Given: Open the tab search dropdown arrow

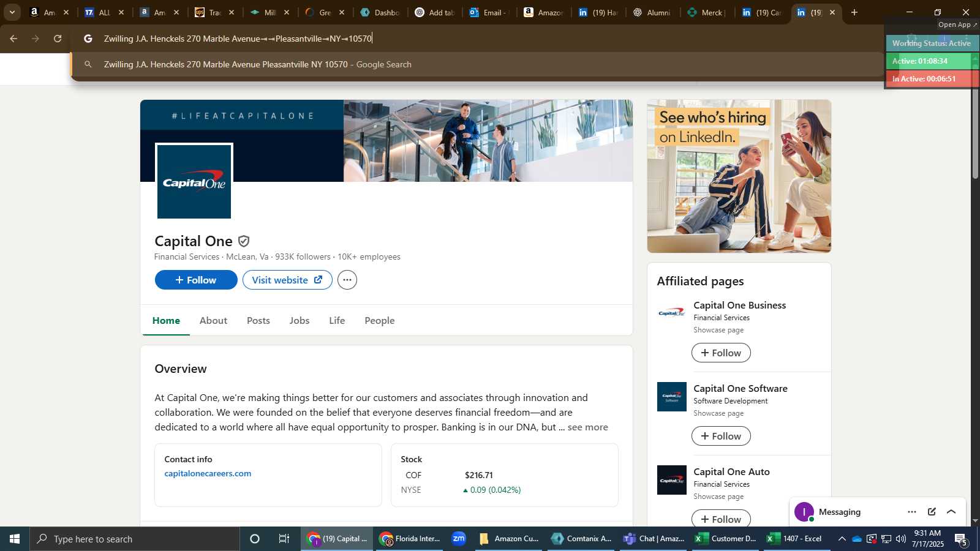Looking at the screenshot, I should pyautogui.click(x=12, y=12).
